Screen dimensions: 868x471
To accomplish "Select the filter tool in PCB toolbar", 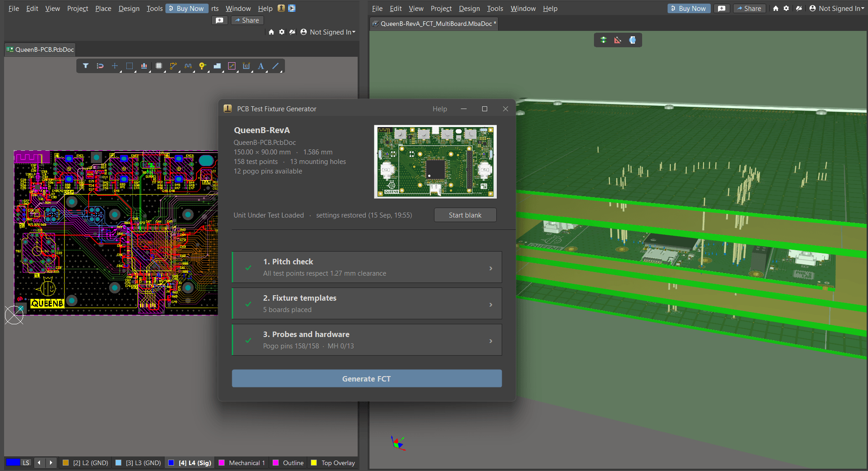I will [x=85, y=66].
